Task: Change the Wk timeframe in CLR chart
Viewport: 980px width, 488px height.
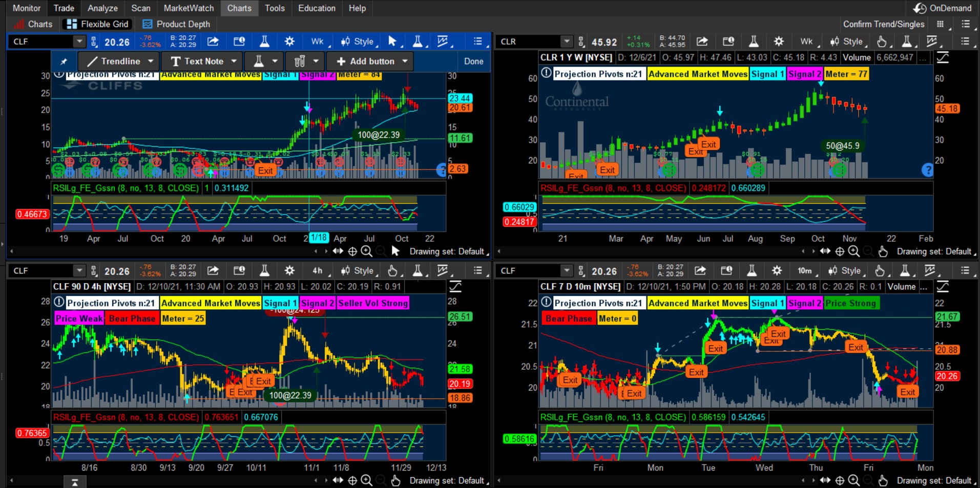Action: point(807,41)
